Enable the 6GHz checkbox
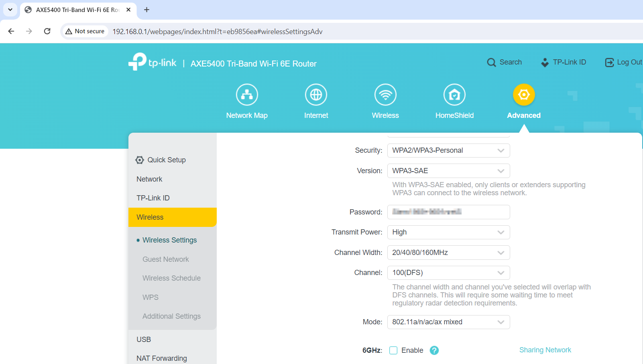 tap(393, 350)
